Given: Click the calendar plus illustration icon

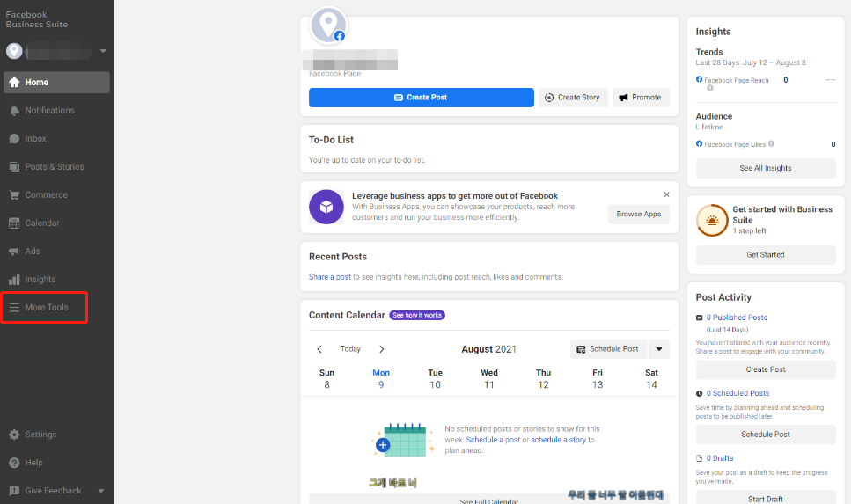Looking at the screenshot, I should [383, 445].
